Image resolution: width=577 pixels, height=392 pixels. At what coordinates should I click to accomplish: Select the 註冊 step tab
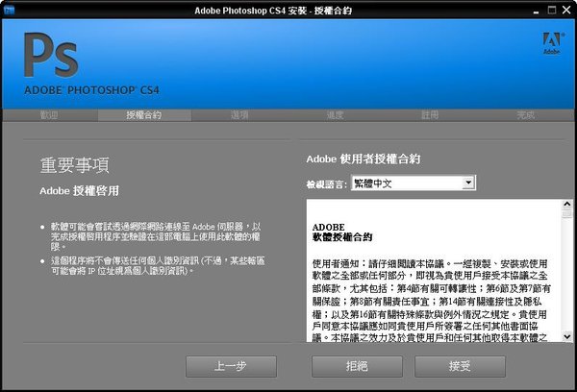click(430, 115)
